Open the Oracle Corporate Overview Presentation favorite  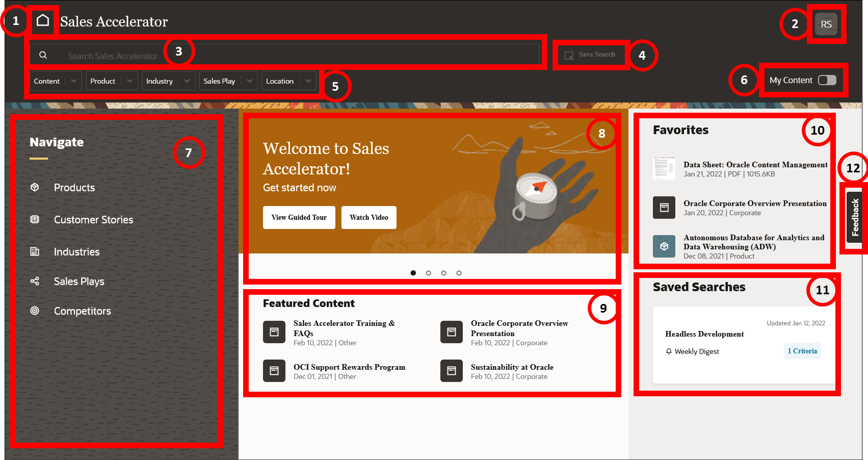coord(754,203)
